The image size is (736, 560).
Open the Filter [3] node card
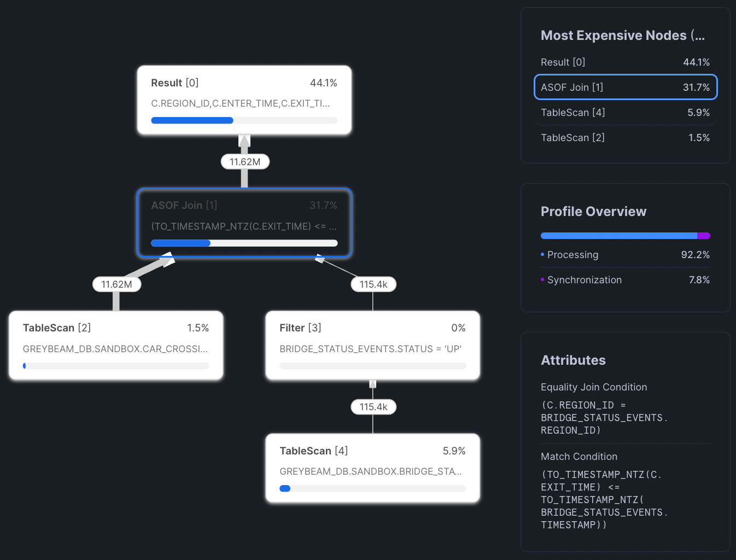click(372, 345)
